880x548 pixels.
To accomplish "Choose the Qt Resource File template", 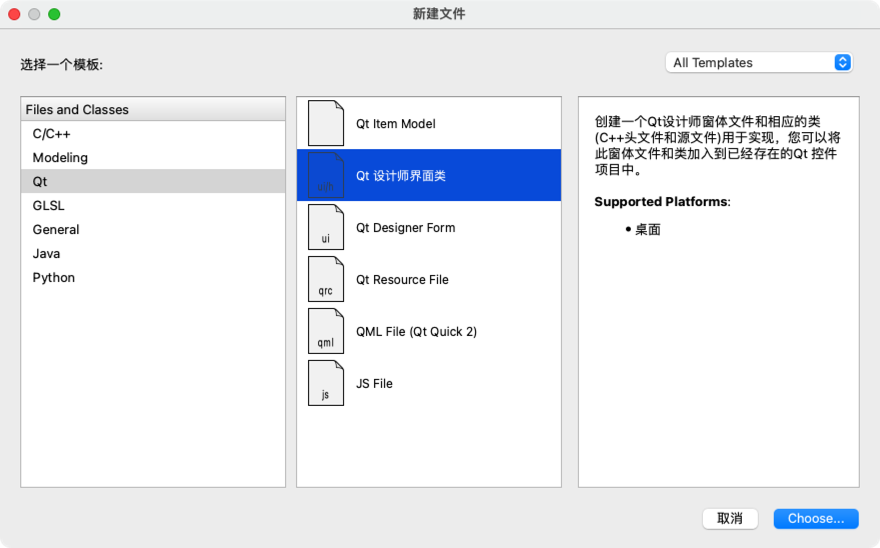I will click(x=429, y=279).
